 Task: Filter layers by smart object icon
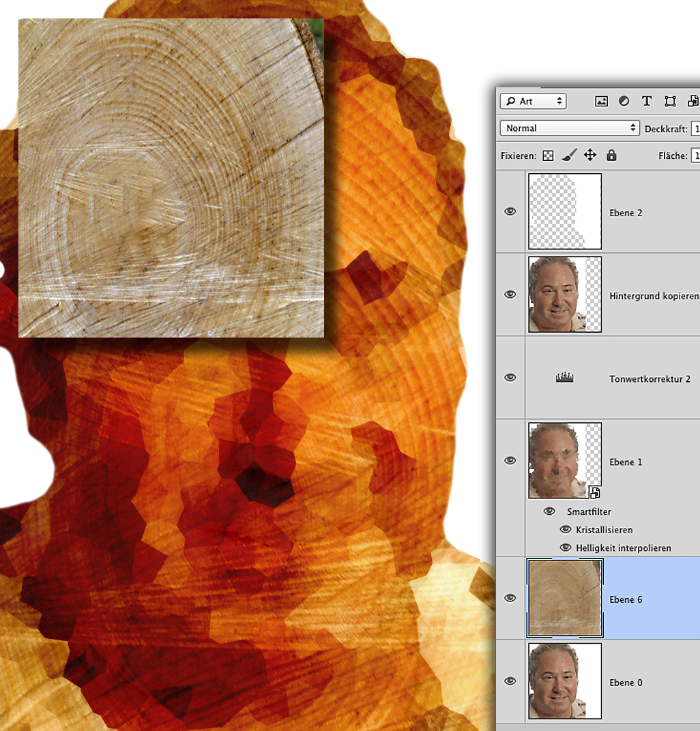tap(693, 101)
